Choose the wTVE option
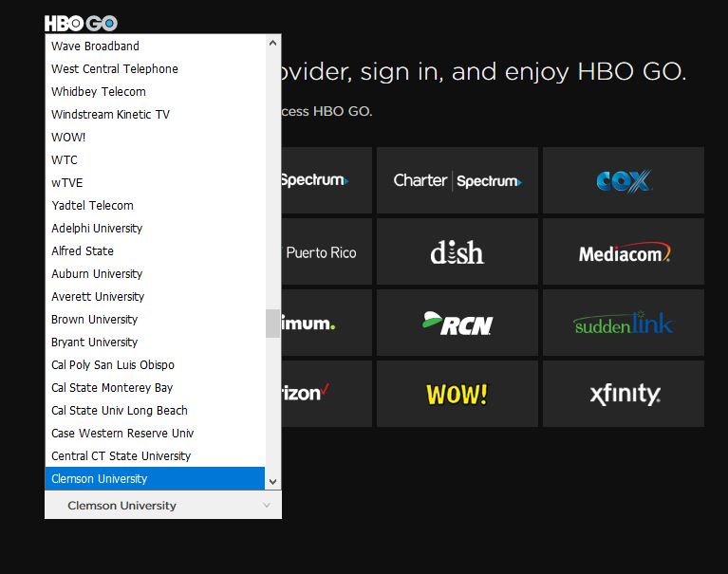Image resolution: width=728 pixels, height=574 pixels. [x=155, y=182]
